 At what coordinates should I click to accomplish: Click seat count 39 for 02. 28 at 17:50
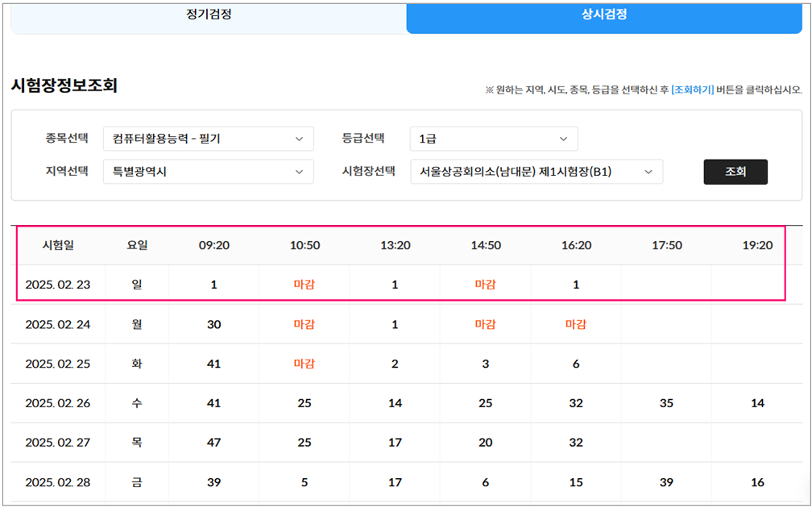pos(666,482)
